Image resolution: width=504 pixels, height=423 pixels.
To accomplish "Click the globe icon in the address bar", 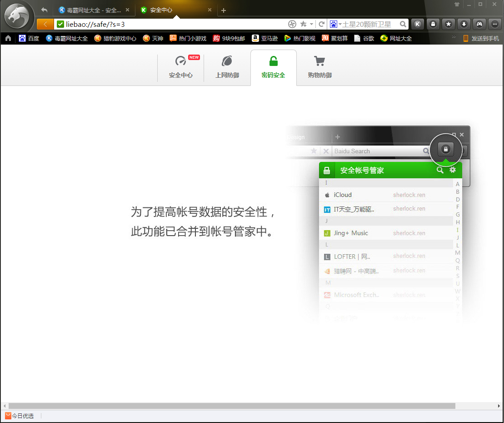I will coord(292,24).
